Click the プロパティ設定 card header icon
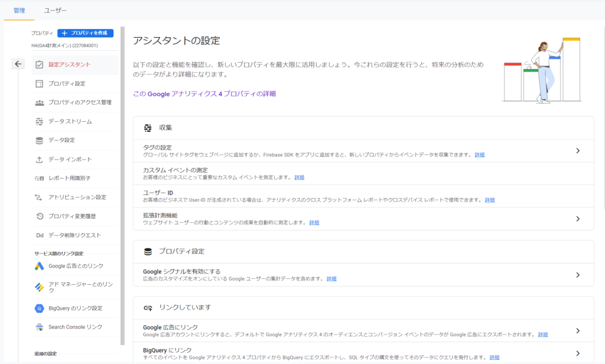The height and width of the screenshot is (364, 605). [148, 252]
